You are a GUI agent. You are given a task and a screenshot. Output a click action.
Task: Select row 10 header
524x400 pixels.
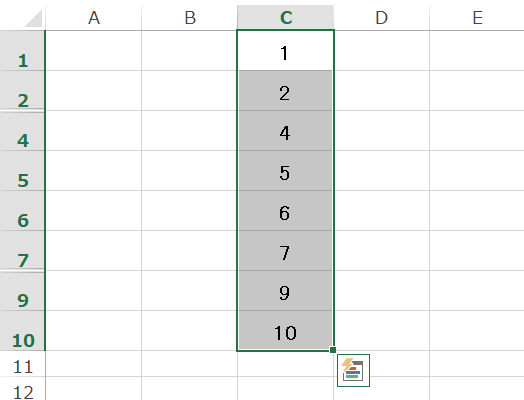point(22,330)
